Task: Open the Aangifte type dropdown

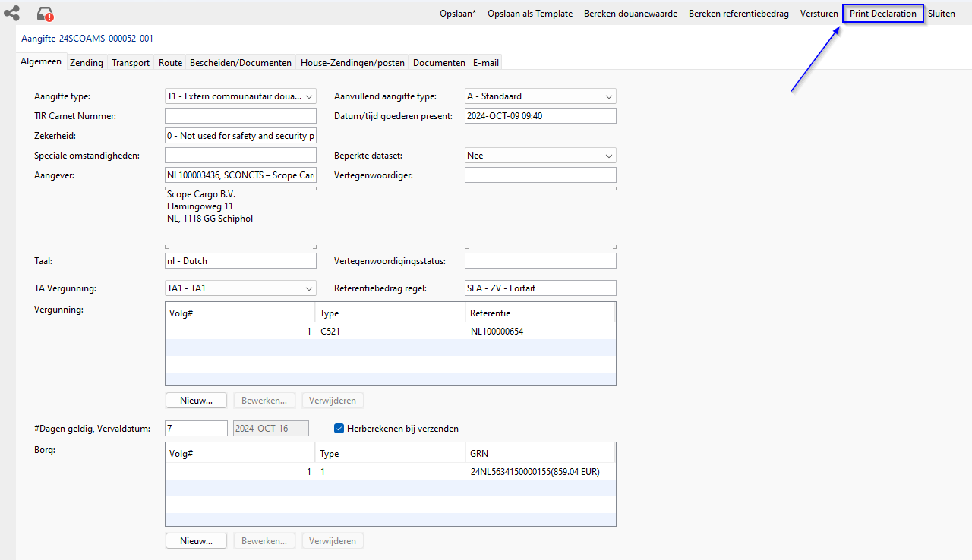Action: coord(240,96)
